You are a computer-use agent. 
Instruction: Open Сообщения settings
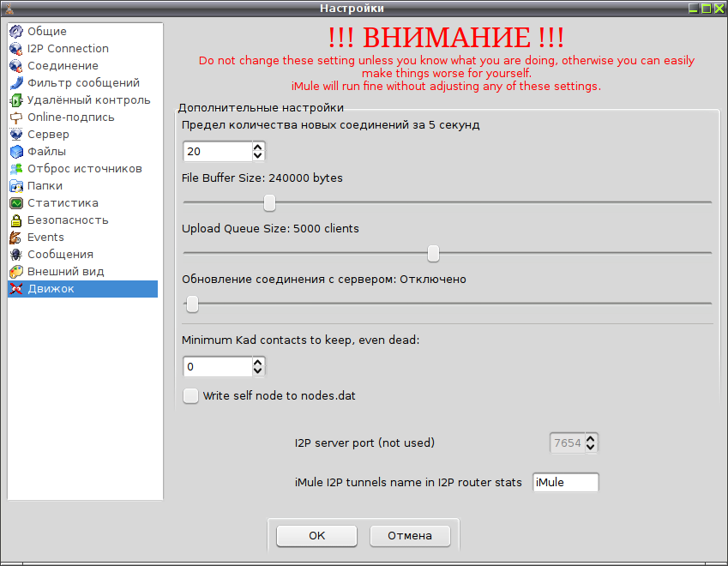(82, 255)
